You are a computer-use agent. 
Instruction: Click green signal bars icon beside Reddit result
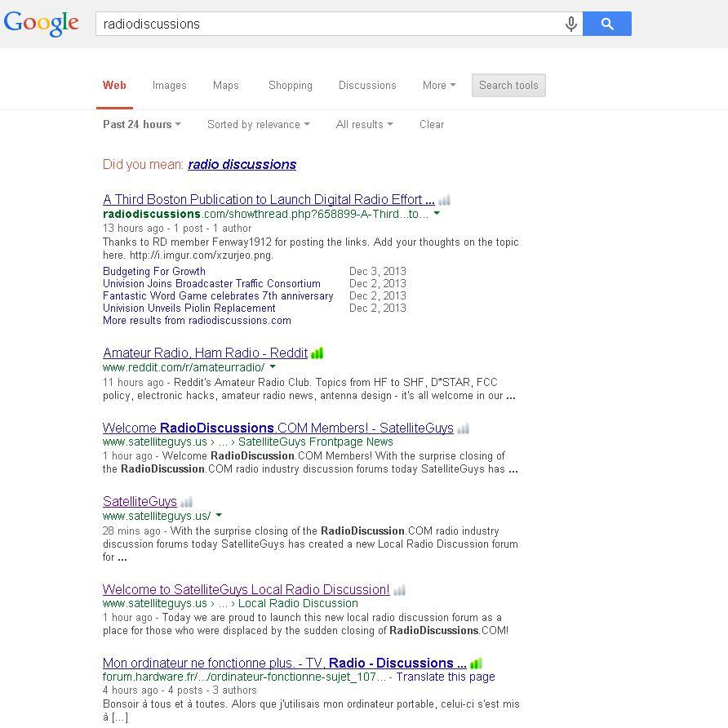click(317, 353)
